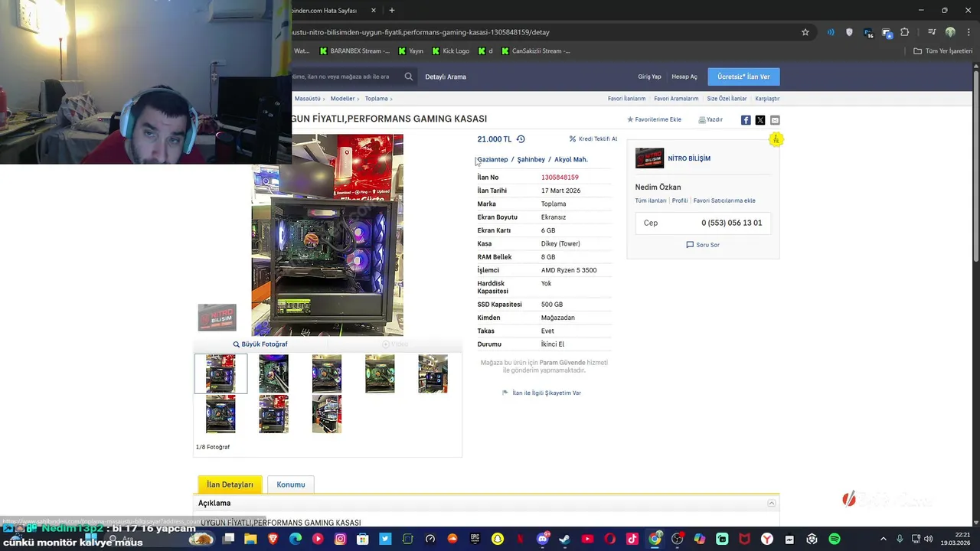The image size is (980, 551).
Task: Click the main PC case photo
Action: (x=328, y=235)
